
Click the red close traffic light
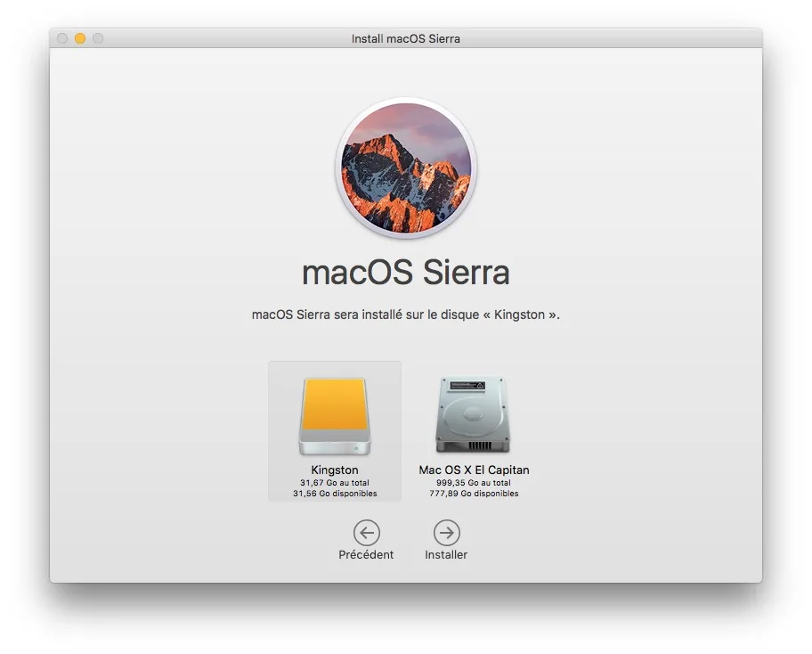(61, 38)
